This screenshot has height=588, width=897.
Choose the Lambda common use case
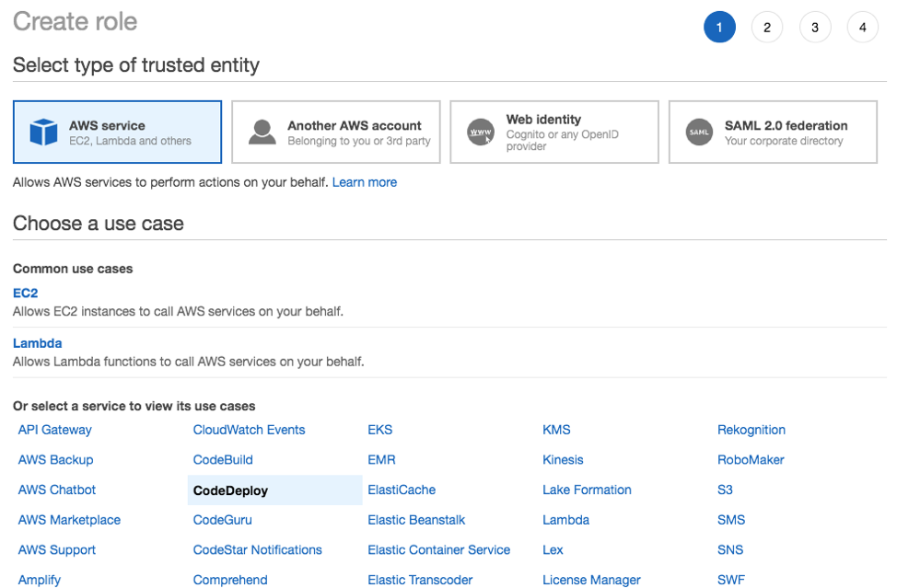37,343
